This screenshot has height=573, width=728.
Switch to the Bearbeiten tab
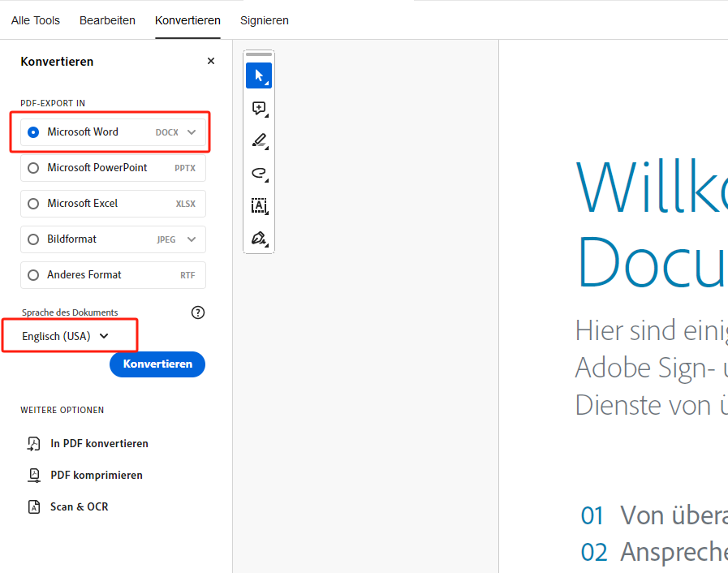tap(107, 20)
